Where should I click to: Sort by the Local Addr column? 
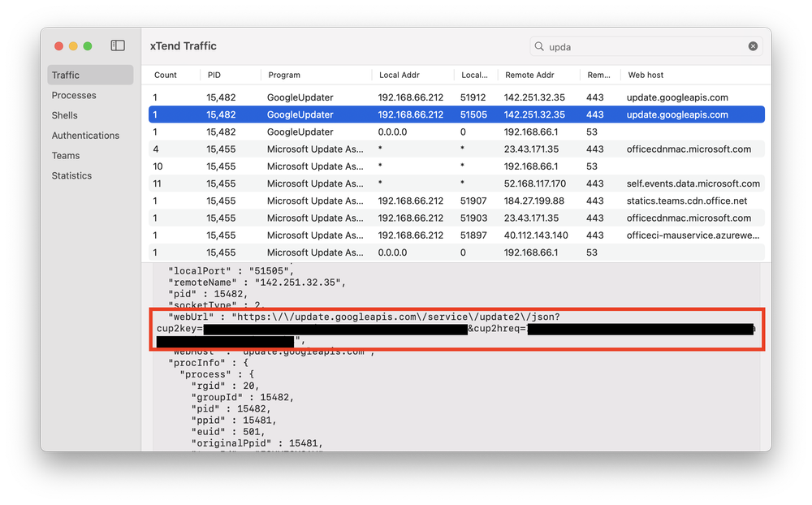(400, 75)
